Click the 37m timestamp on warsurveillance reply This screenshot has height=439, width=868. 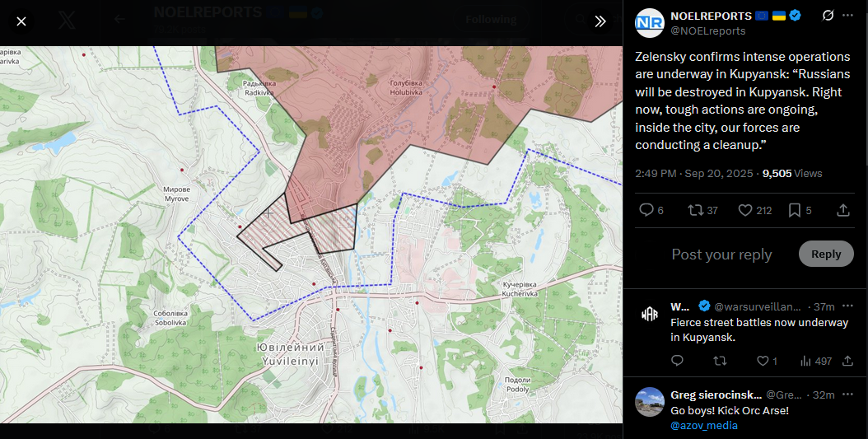tap(824, 306)
